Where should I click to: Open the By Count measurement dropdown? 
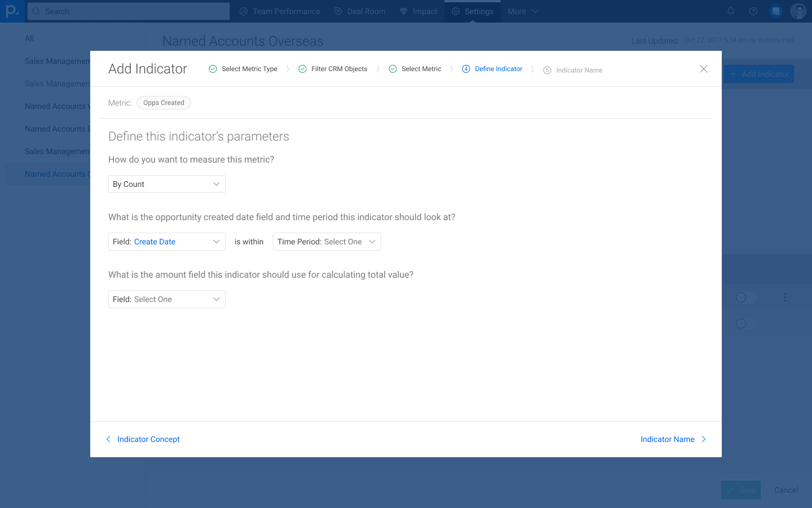(166, 184)
